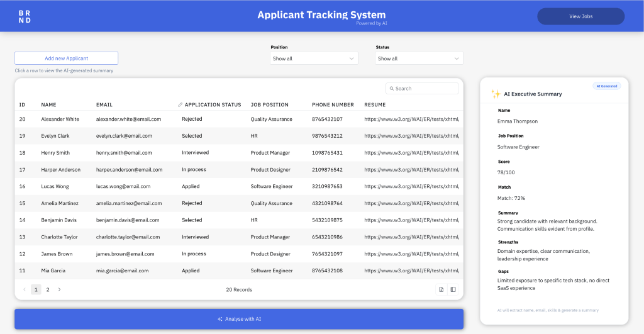The width and height of the screenshot is (644, 334).
Task: Open the Status filter dropdown
Action: pyautogui.click(x=419, y=58)
